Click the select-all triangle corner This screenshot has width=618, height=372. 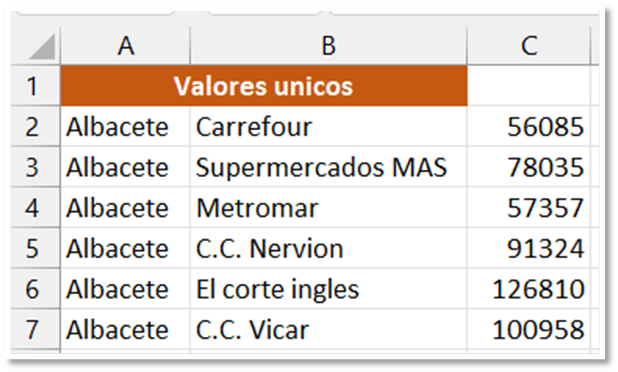click(41, 47)
